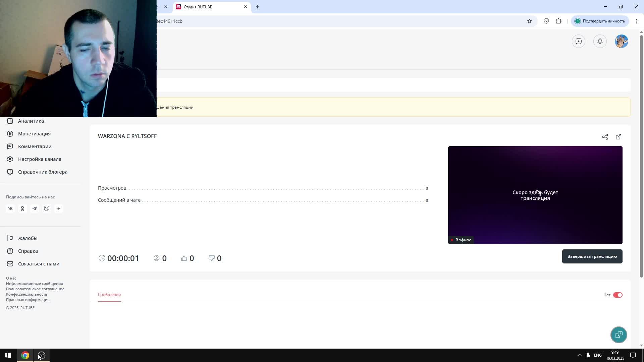Click the stream preview player
The image size is (644, 362).
(x=535, y=195)
